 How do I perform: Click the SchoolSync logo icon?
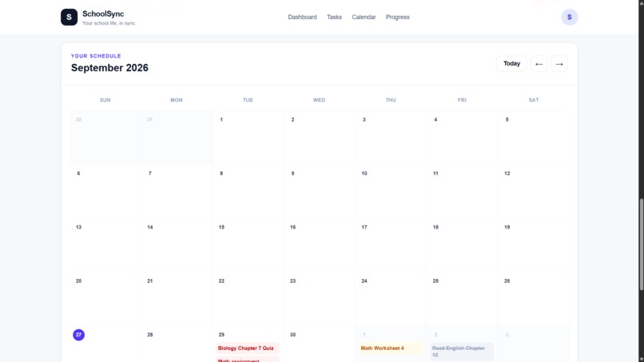pos(69,18)
